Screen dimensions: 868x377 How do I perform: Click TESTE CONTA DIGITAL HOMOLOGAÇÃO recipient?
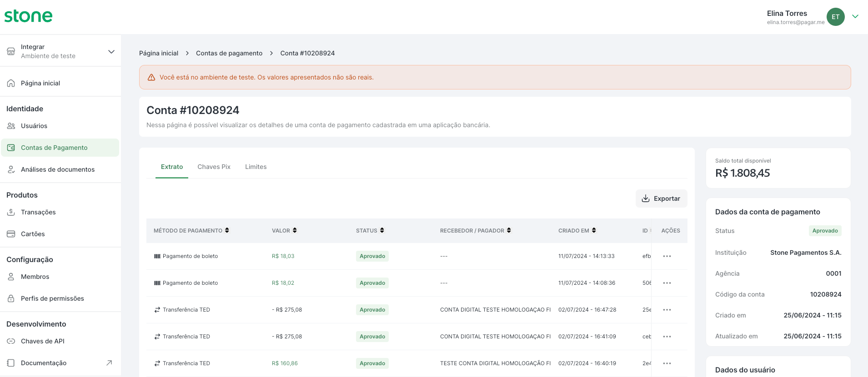coord(495,363)
